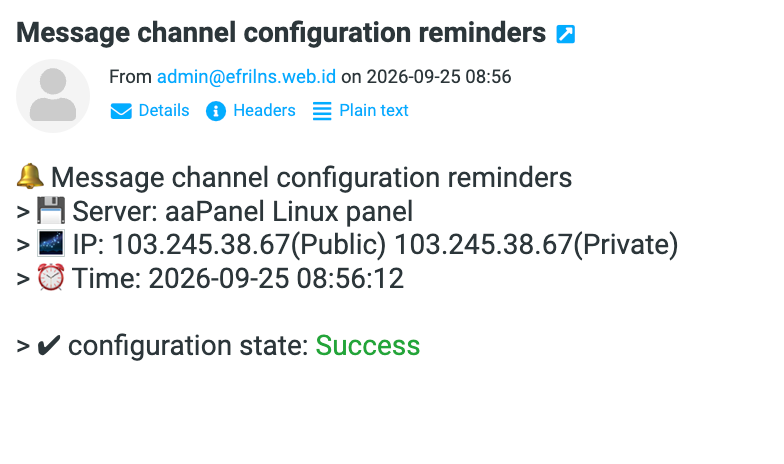Click the night sky emoji beside IP

[51, 244]
